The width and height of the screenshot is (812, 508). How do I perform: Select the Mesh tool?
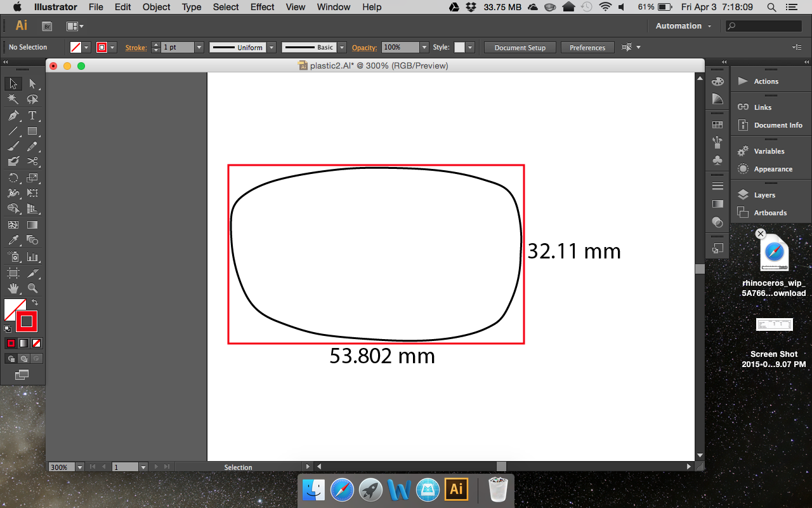click(x=13, y=225)
